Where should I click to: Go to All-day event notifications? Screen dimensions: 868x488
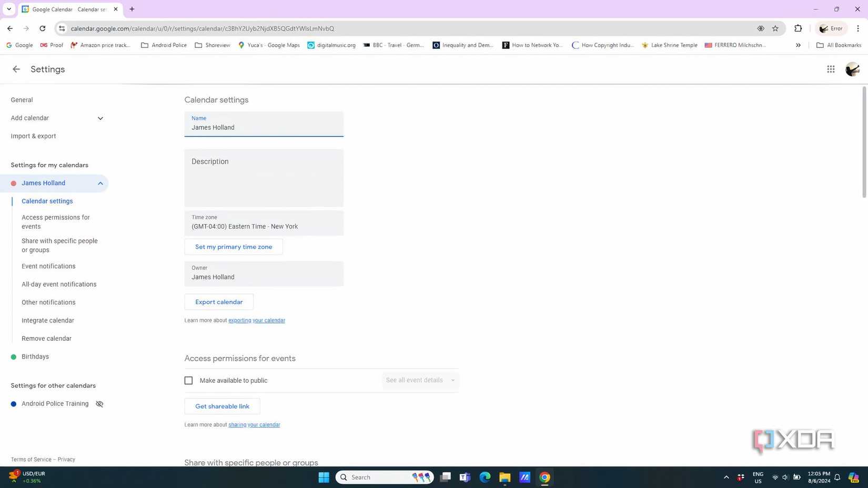click(59, 284)
